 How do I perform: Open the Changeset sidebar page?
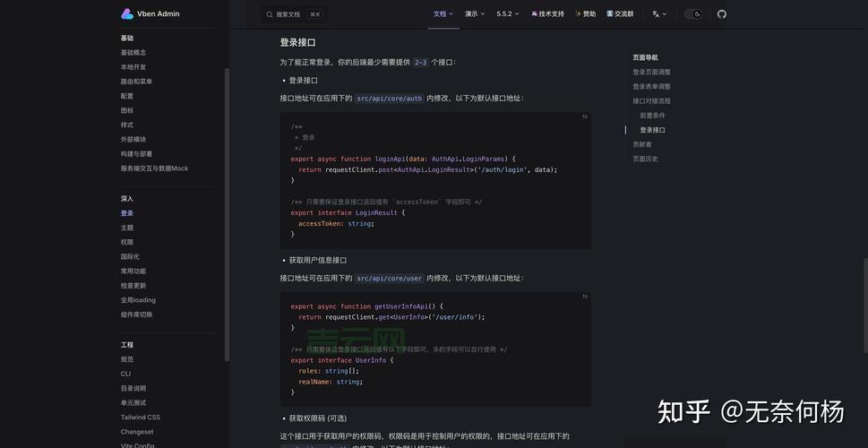coord(137,432)
